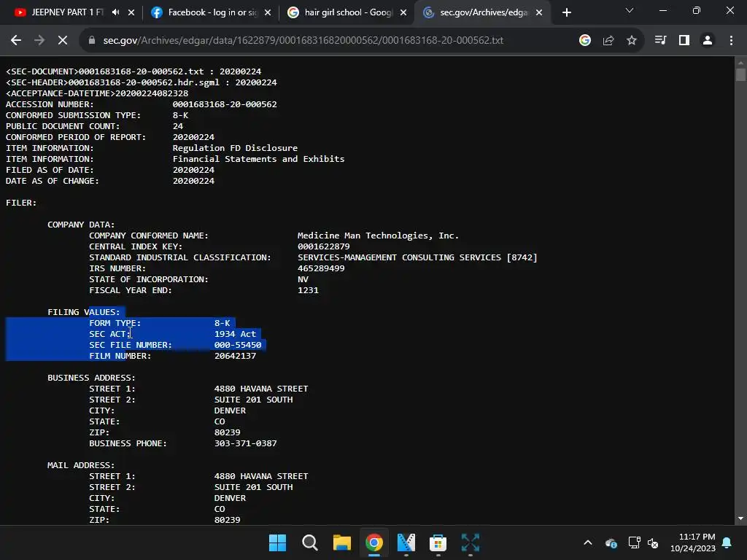
Task: Bookmark this tab with star icon
Action: 632,41
